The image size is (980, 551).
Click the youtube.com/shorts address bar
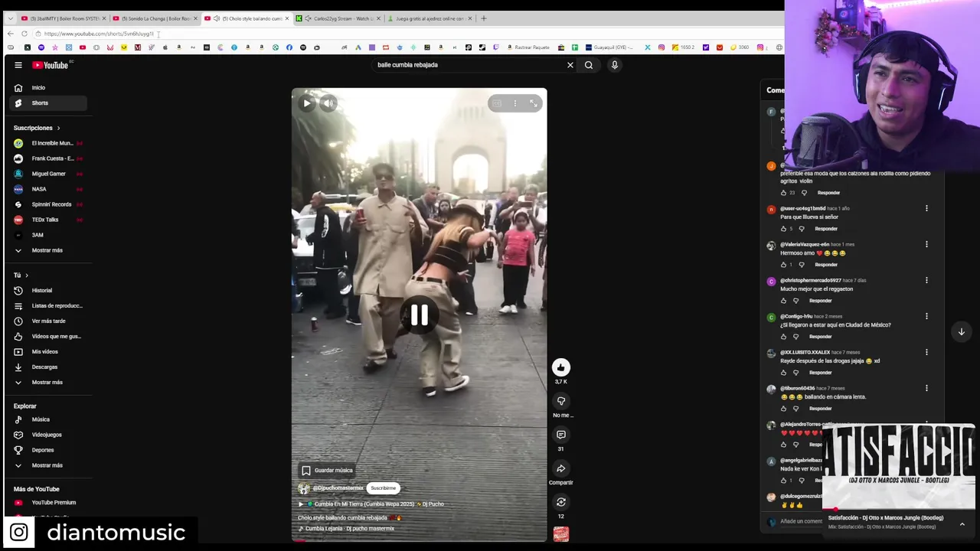[x=406, y=34]
